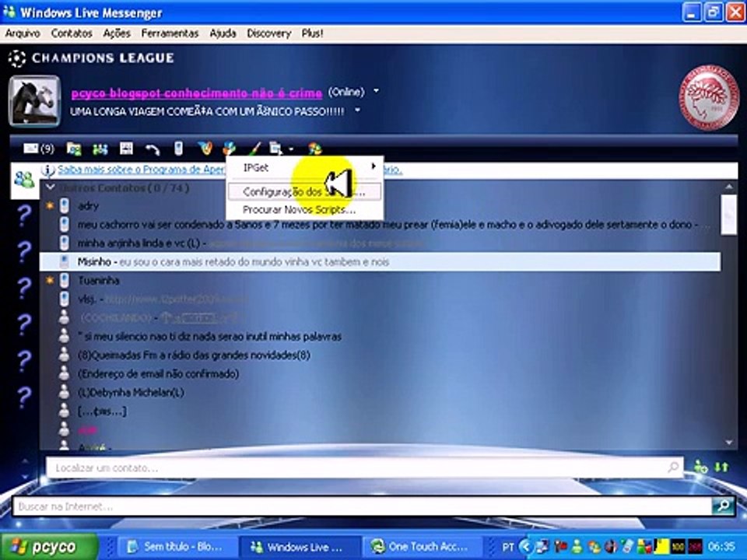The image size is (747, 560).
Task: Open the email inbox icon showing (9)
Action: pos(39,149)
